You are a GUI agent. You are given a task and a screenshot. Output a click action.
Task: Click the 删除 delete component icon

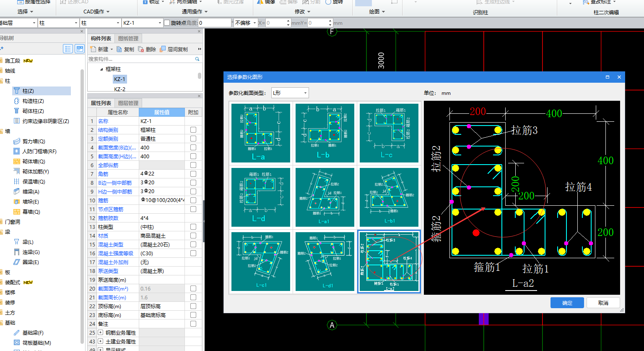pos(141,49)
